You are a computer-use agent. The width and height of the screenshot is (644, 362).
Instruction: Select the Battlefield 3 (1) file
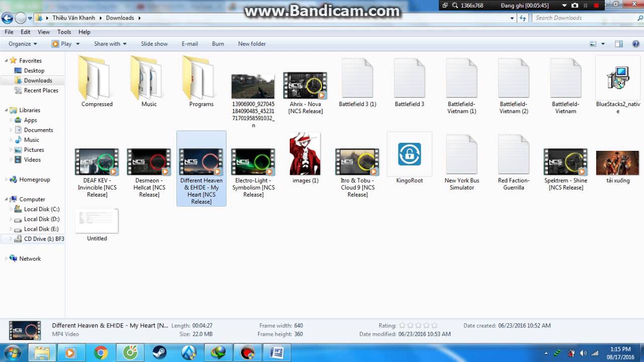(357, 81)
